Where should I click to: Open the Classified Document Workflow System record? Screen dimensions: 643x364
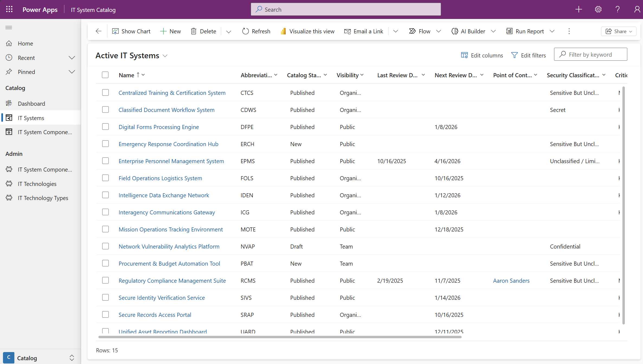(x=166, y=110)
